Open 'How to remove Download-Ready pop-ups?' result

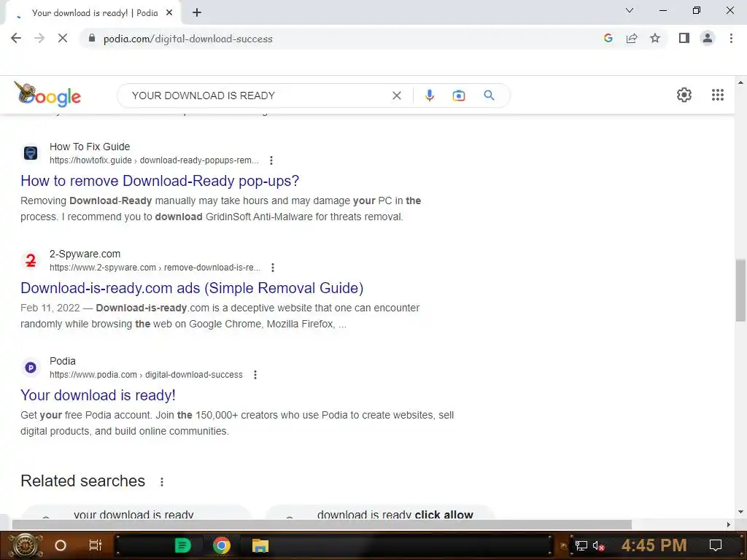[x=160, y=181]
